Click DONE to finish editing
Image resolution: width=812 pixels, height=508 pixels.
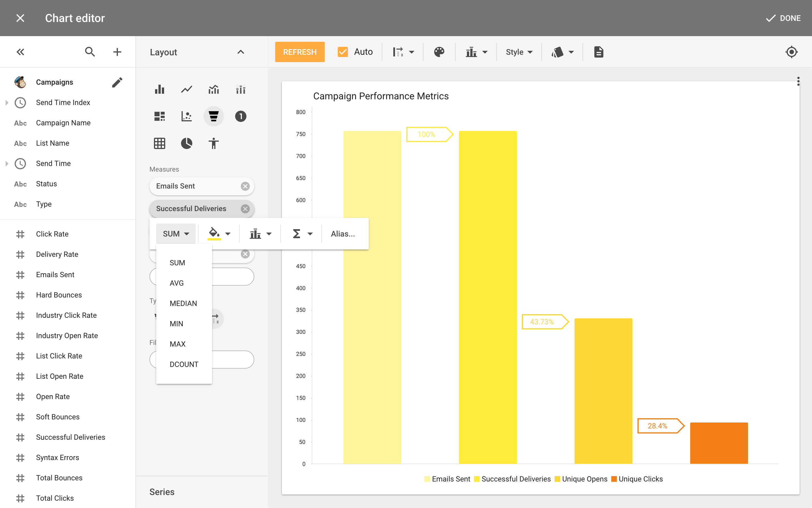point(783,18)
